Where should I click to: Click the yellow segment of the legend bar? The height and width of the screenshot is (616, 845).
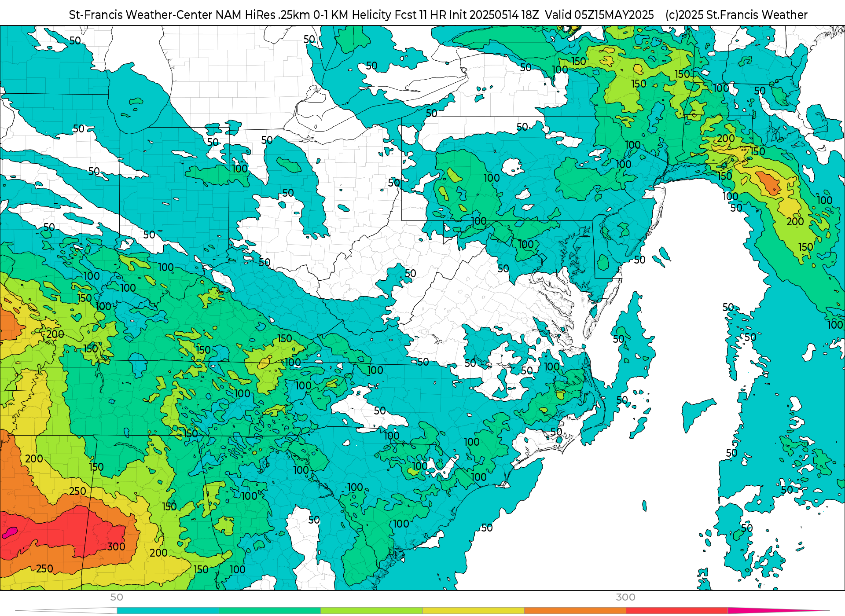473,611
